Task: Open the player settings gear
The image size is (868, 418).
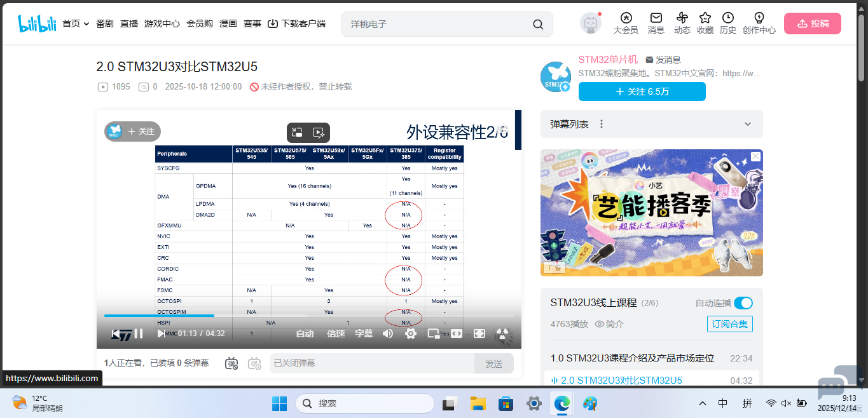Action: (x=410, y=333)
